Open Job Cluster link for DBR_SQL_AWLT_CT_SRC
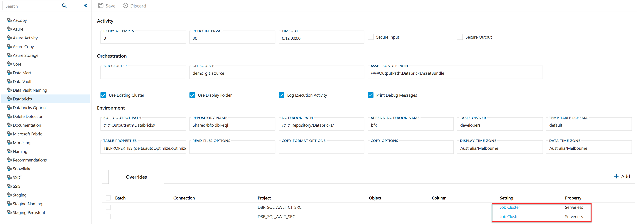The width and height of the screenshot is (644, 224). pyautogui.click(x=510, y=207)
